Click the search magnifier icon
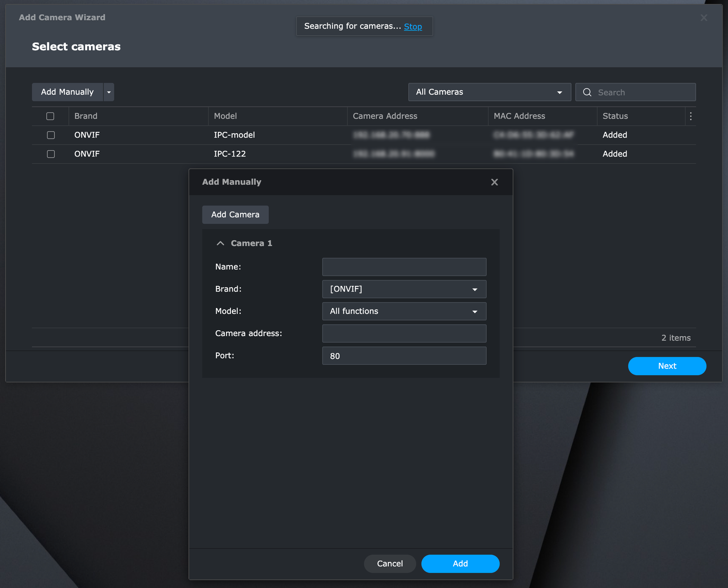Screen dimensions: 728x588 point(587,92)
